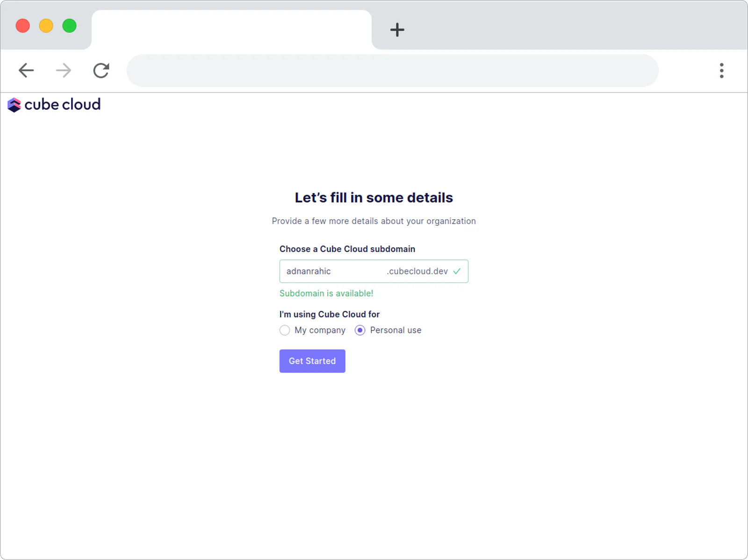Click the green checkmark in the subdomain field
This screenshot has width=748, height=560.
tap(457, 271)
